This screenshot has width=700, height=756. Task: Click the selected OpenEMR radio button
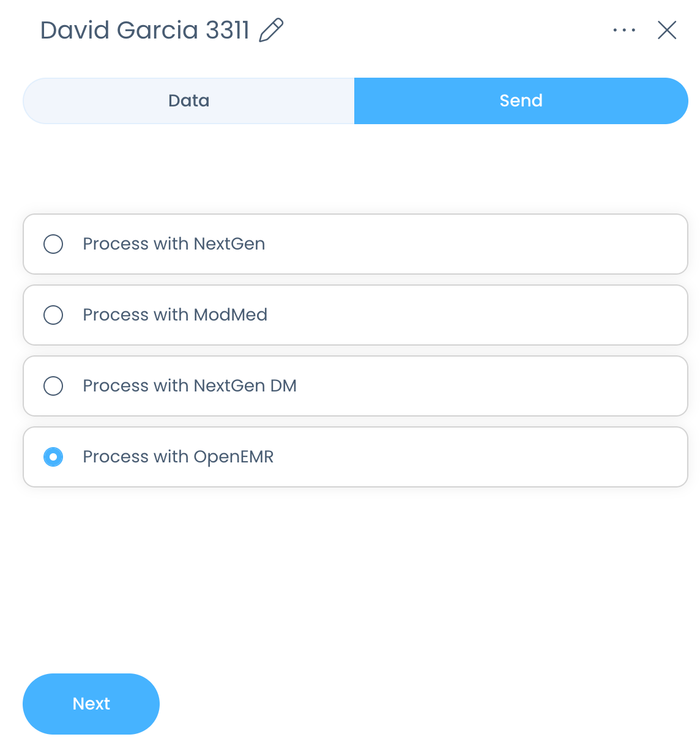[53, 457]
